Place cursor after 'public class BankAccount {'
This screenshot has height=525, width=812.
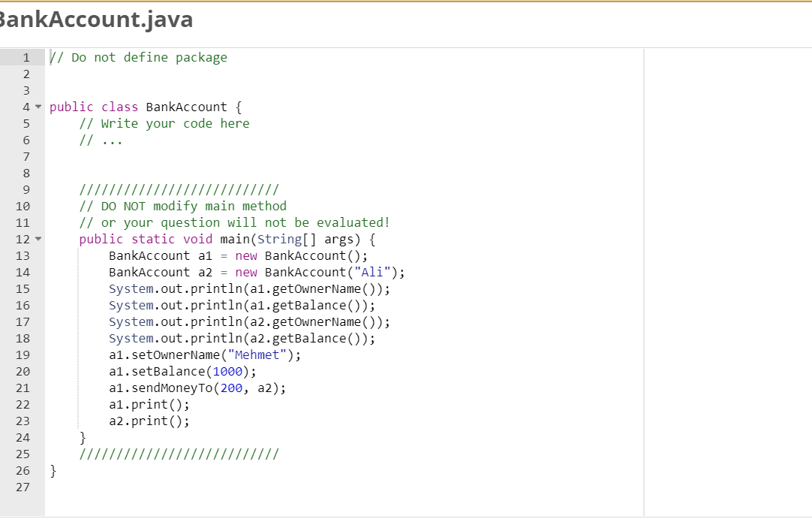point(244,107)
